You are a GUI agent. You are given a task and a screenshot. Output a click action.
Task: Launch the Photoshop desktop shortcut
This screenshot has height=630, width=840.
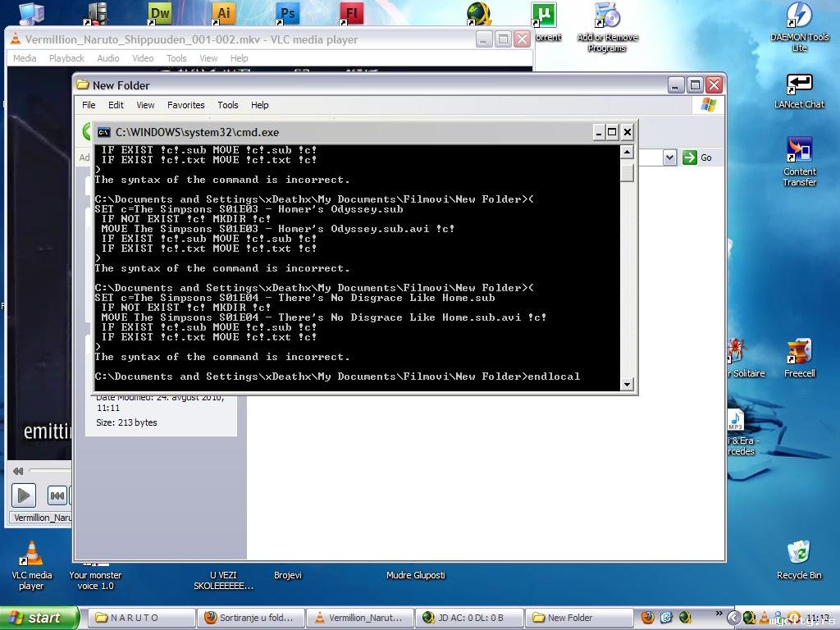(288, 13)
